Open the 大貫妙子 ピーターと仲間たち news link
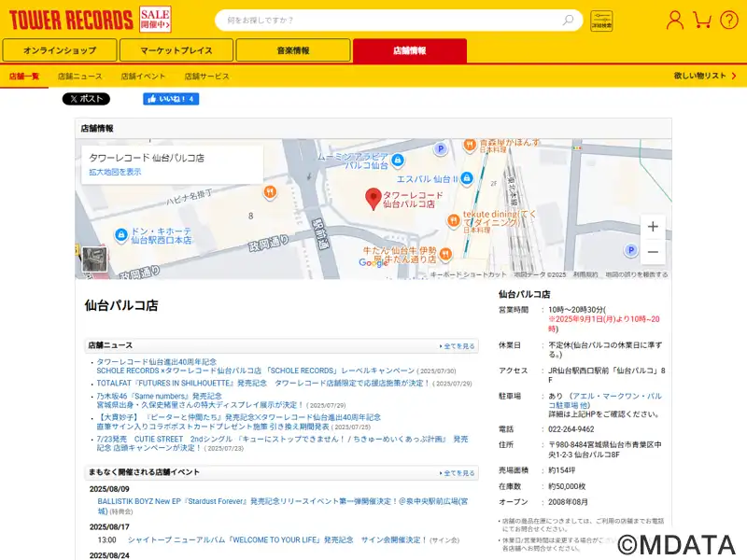 click(x=239, y=422)
